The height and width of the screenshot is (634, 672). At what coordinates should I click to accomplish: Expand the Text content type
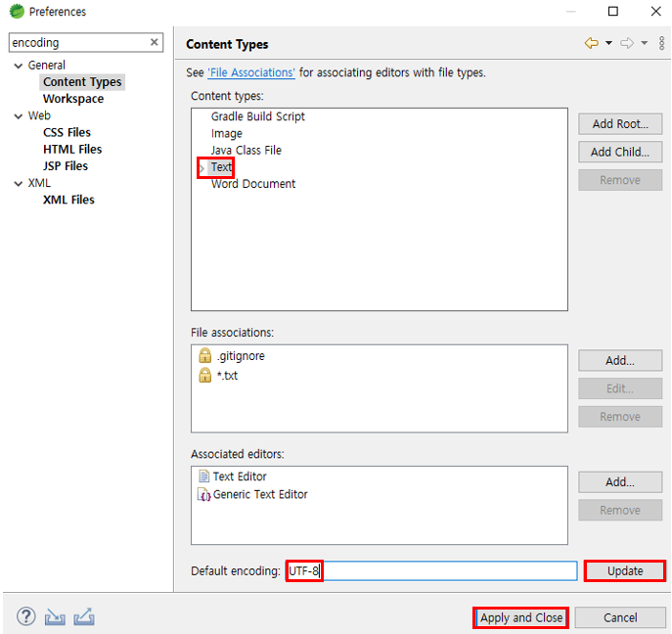(x=202, y=168)
